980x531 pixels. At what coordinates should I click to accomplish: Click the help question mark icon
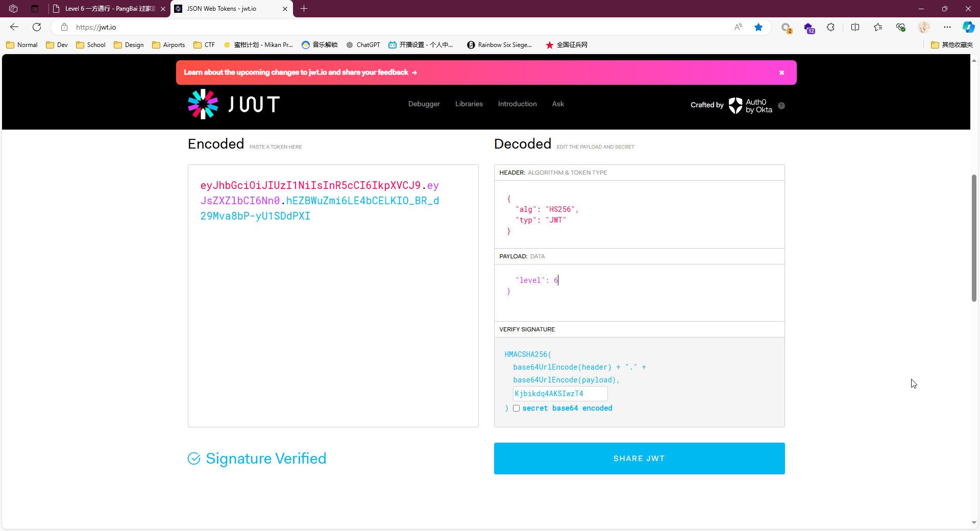click(781, 106)
